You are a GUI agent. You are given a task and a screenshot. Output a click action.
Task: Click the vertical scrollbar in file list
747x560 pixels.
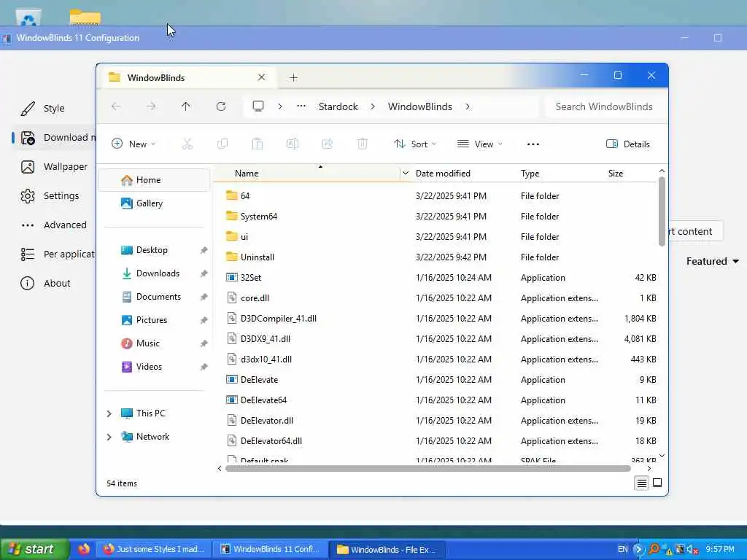(662, 211)
